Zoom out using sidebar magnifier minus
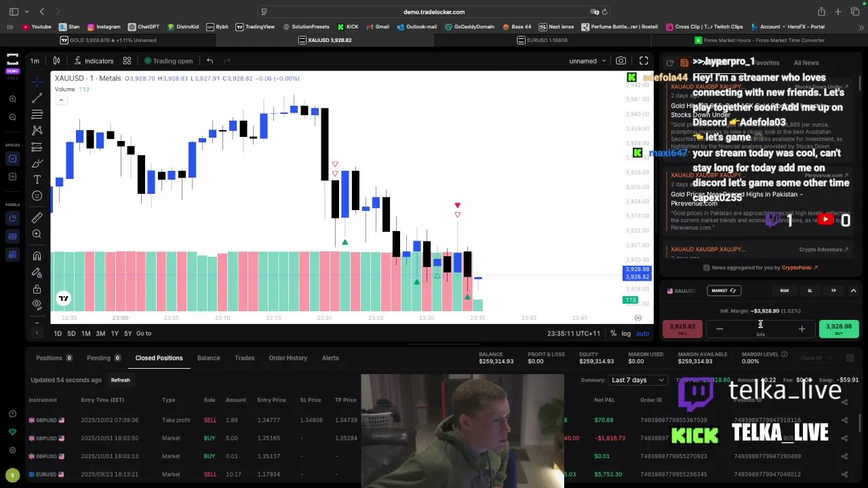This screenshot has height=488, width=868. (x=12, y=117)
